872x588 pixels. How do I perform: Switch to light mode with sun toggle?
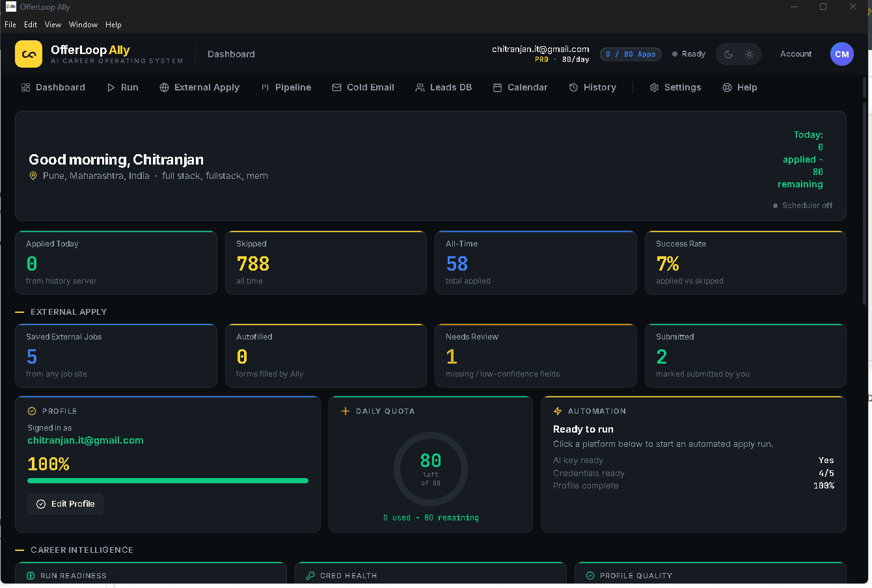749,54
